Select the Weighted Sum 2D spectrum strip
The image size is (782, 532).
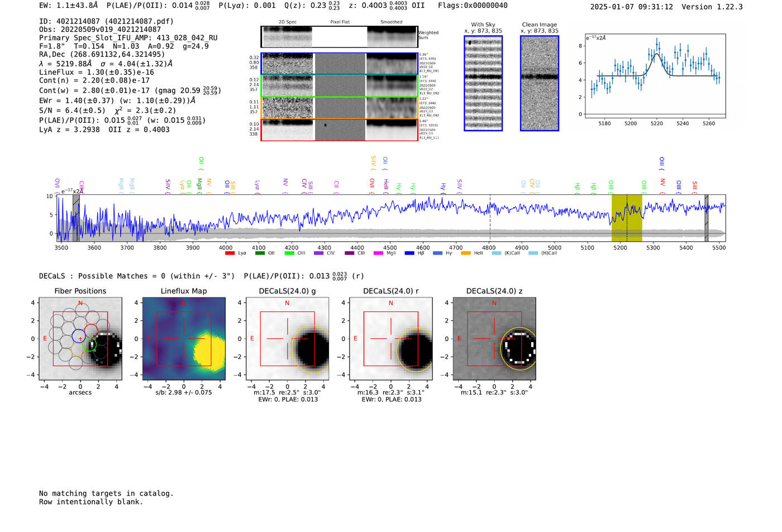339,37
